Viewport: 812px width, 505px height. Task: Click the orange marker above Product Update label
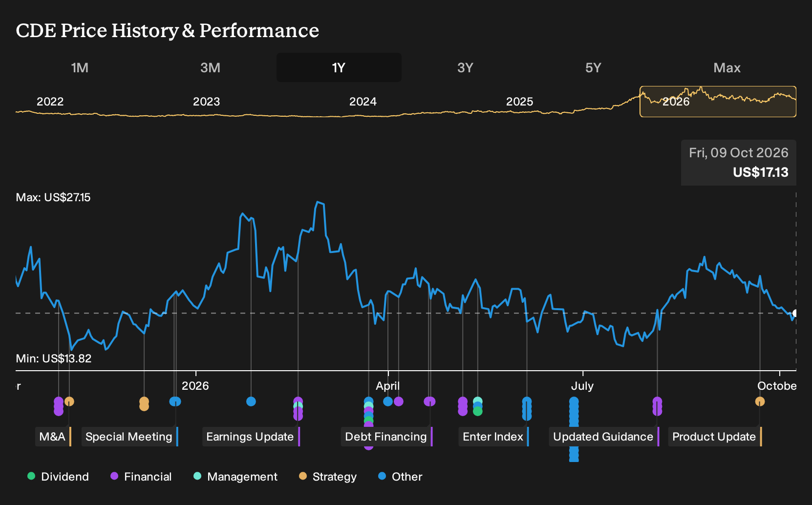760,401
